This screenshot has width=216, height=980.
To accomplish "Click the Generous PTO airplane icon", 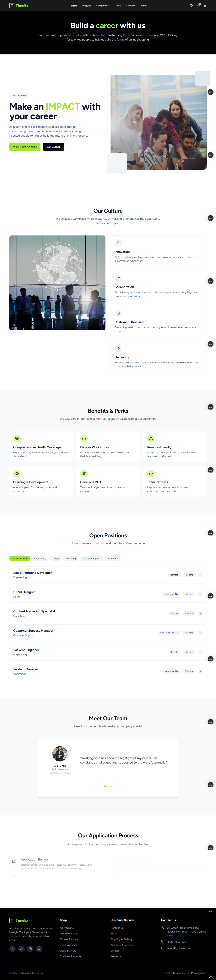I will click(84, 473).
